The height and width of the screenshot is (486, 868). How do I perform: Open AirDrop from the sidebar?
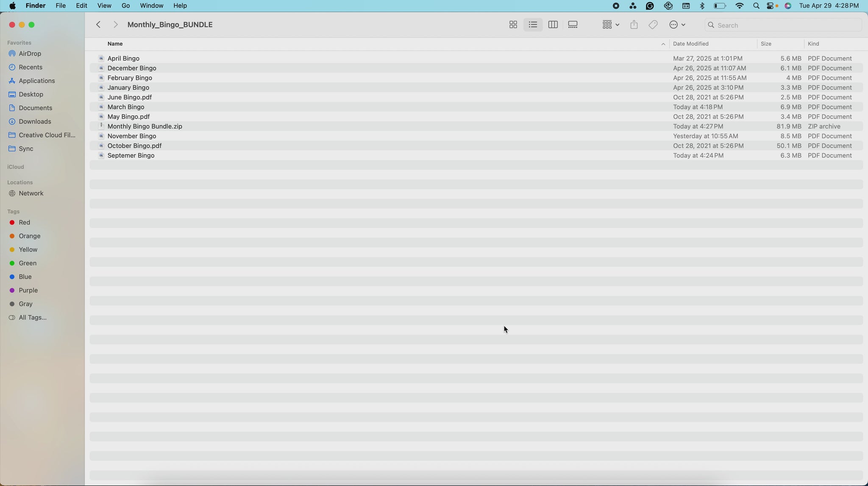coord(30,54)
